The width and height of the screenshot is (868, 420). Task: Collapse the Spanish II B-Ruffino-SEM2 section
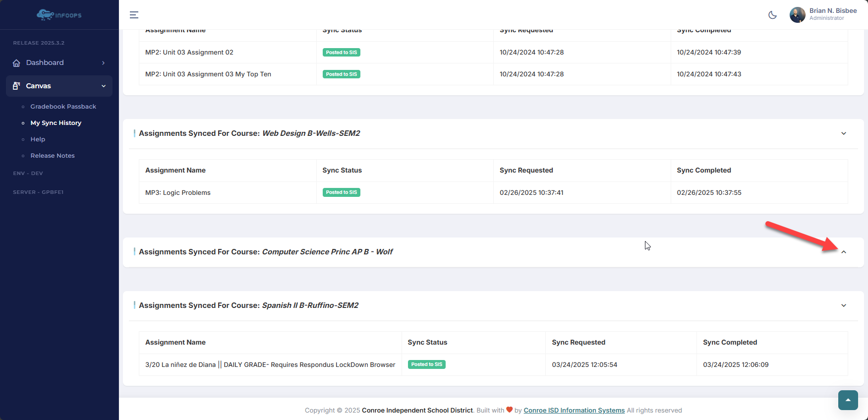(843, 305)
